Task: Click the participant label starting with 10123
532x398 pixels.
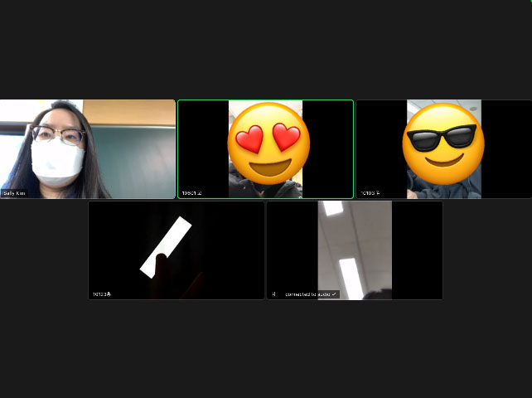Action: (102, 294)
